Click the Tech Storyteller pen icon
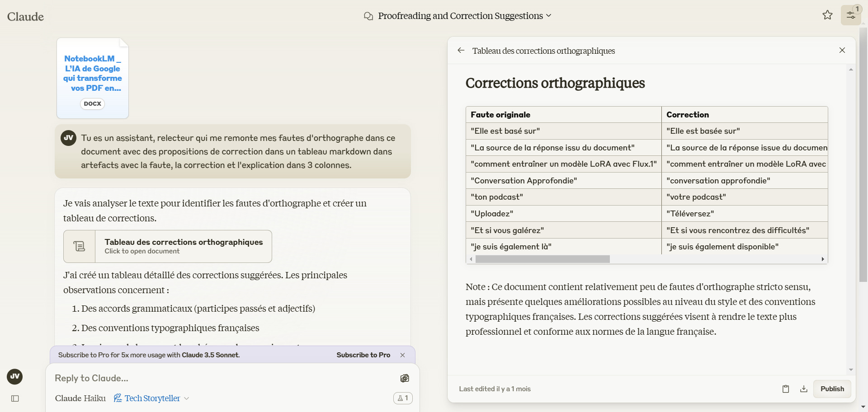868x412 pixels. click(118, 398)
